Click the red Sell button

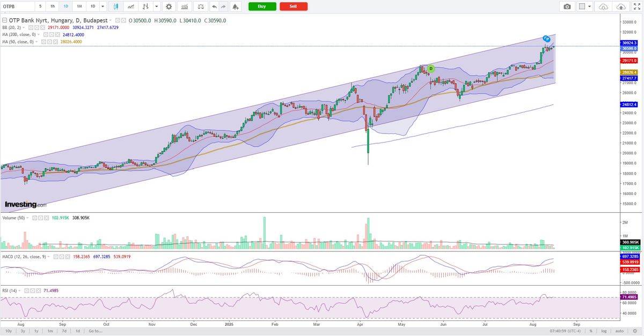[294, 6]
